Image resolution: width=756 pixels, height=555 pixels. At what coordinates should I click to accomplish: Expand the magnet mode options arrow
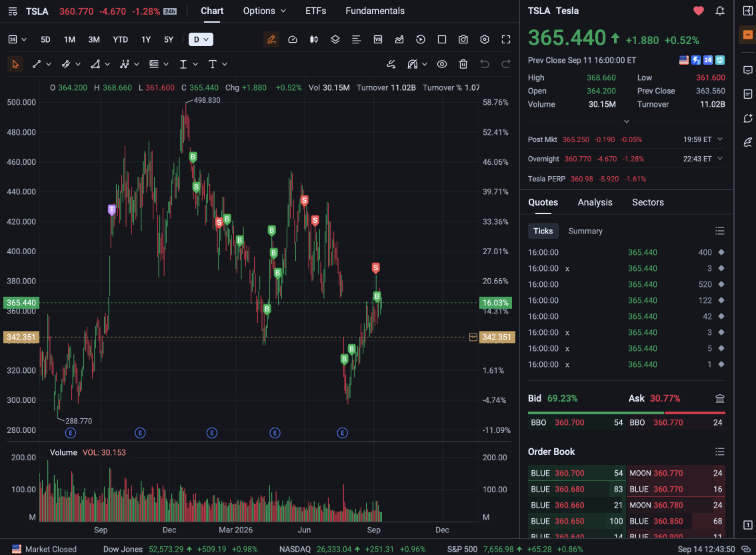tap(424, 64)
